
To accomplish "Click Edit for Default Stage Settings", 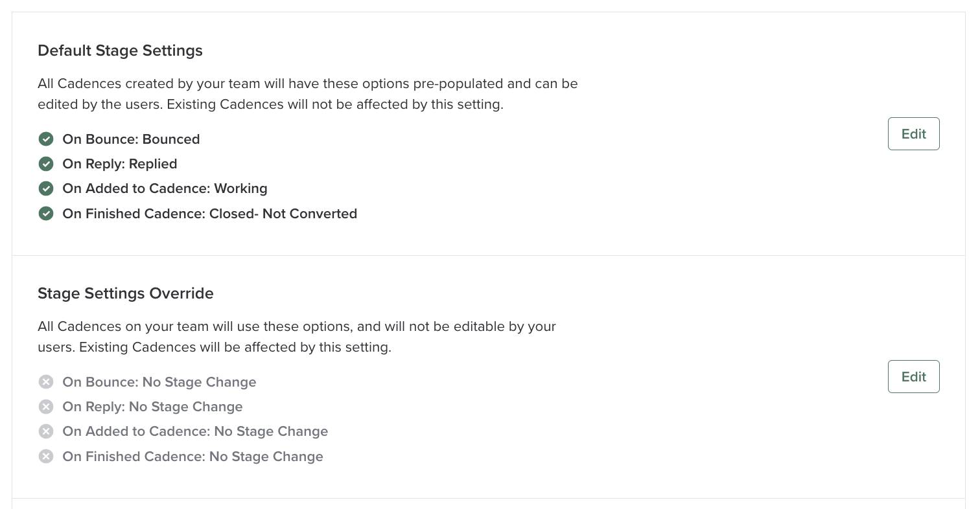I will coord(913,134).
